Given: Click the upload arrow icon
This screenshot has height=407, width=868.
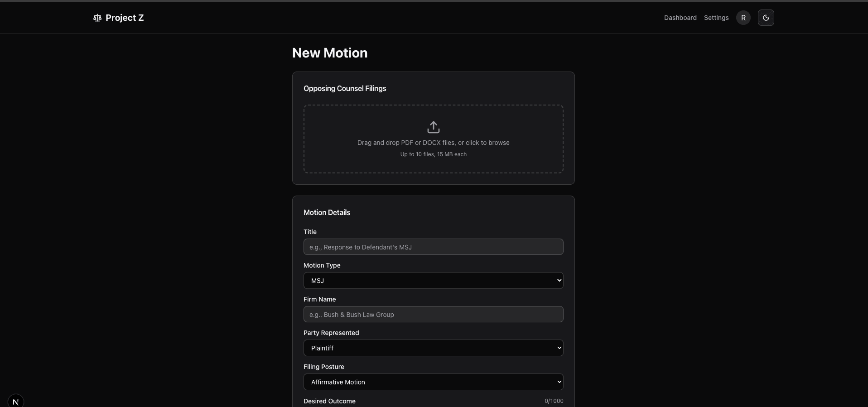Looking at the screenshot, I should click(434, 127).
